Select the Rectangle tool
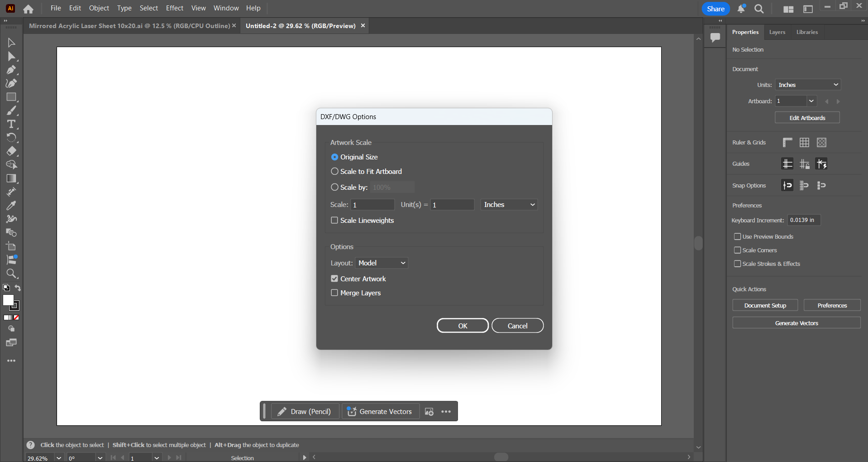The image size is (868, 462). [11, 97]
